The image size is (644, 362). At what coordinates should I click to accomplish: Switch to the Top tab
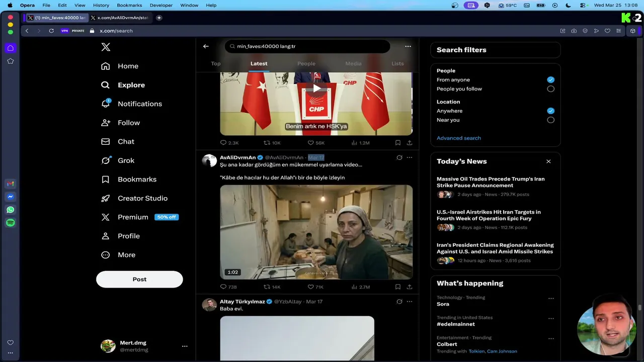216,63
